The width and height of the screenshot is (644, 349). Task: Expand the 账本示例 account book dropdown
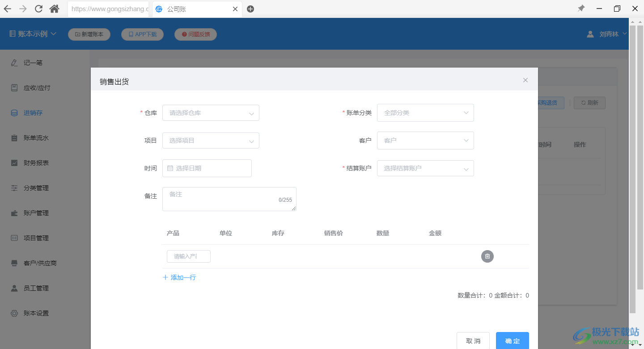(33, 34)
